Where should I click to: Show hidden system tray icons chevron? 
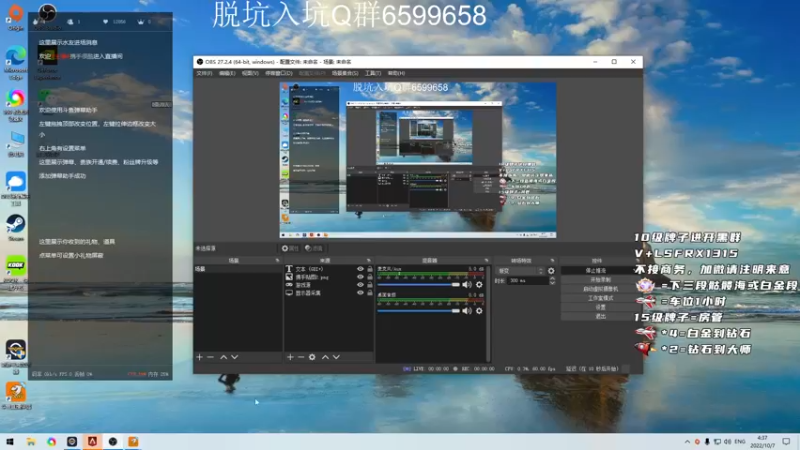click(x=687, y=441)
